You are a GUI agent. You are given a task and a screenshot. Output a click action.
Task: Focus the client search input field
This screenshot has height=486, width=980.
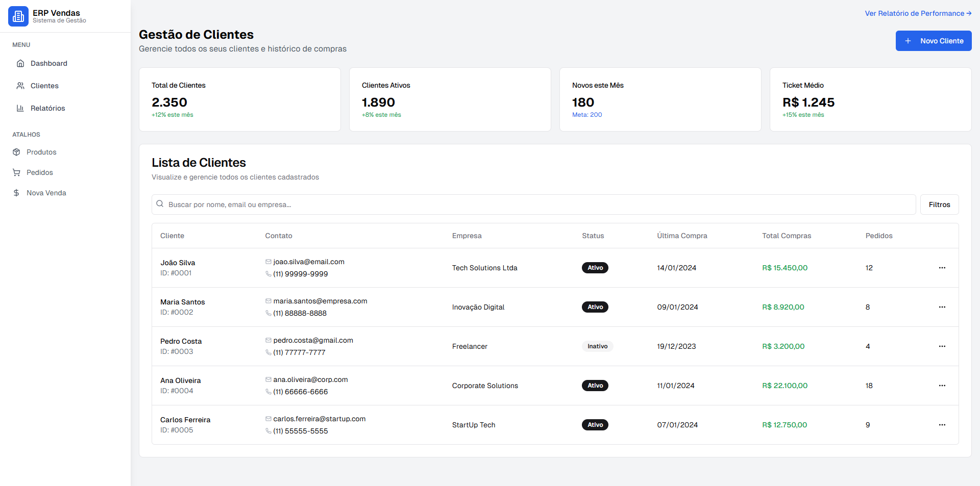coord(533,204)
